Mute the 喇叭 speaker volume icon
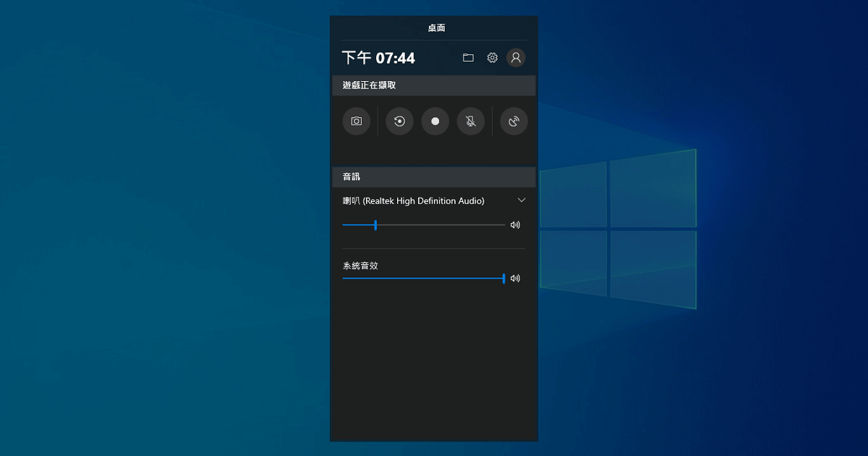Screen dimensions: 868x456 coord(515,225)
